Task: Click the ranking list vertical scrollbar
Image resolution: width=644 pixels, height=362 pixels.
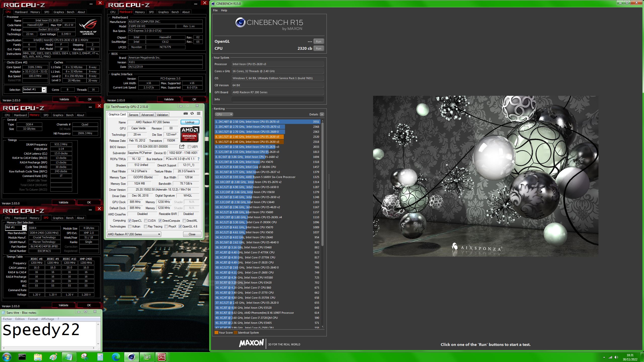Action: pyautogui.click(x=322, y=224)
